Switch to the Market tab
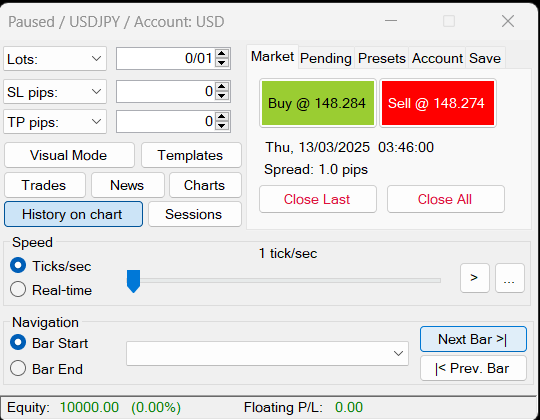 272,56
